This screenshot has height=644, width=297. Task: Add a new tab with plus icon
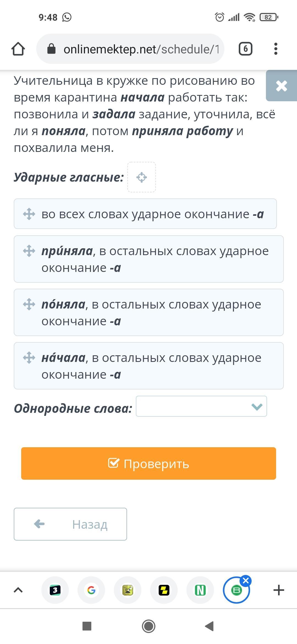tap(279, 590)
